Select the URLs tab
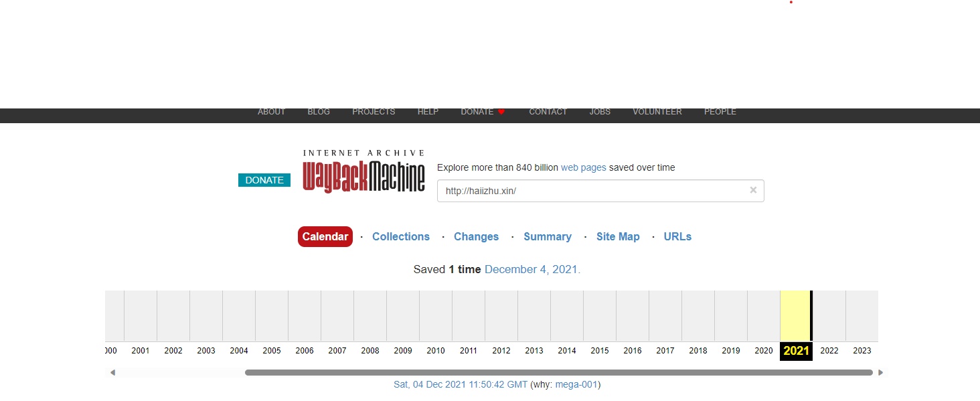Viewport: 980px width, 401px height. (x=677, y=236)
